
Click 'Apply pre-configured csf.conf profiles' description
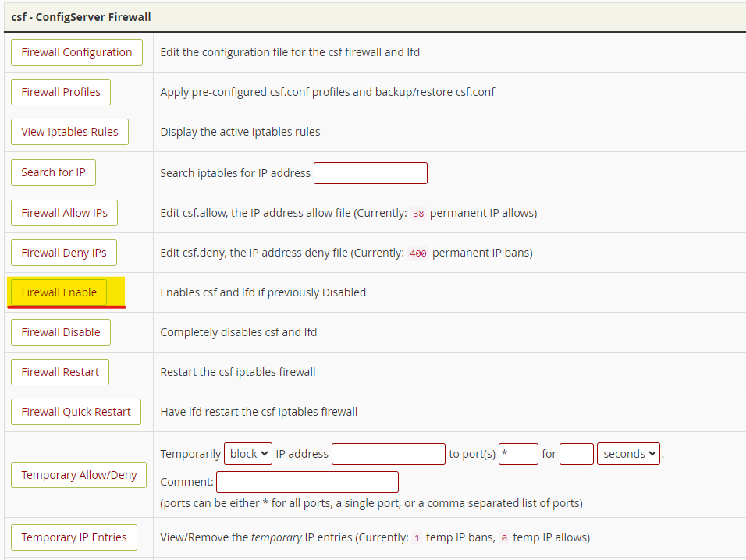coord(327,92)
